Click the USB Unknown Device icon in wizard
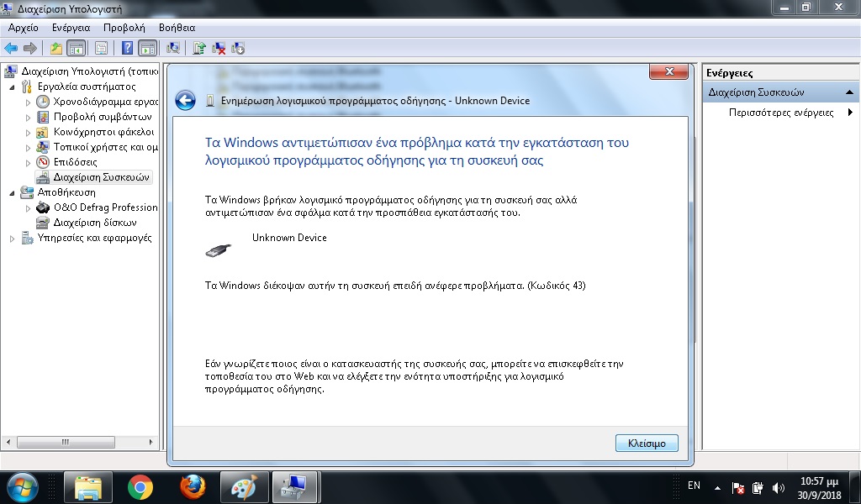Viewport: 861px width, 504px height. tap(218, 250)
